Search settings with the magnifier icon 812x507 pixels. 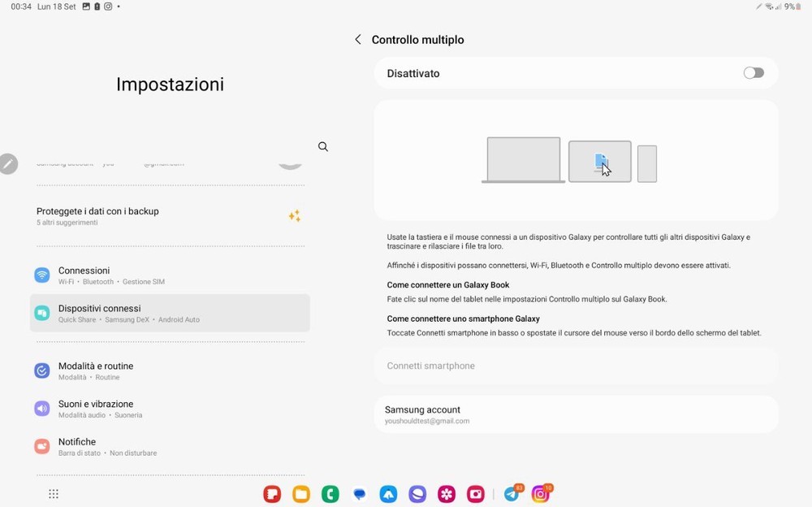(x=323, y=147)
